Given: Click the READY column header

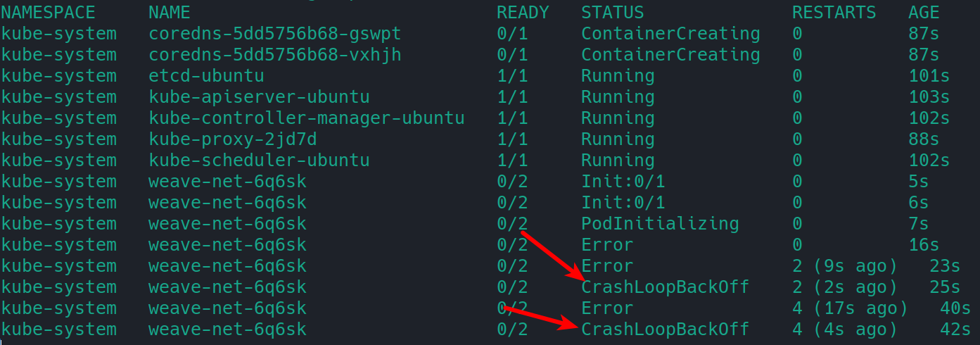Looking at the screenshot, I should [x=522, y=12].
